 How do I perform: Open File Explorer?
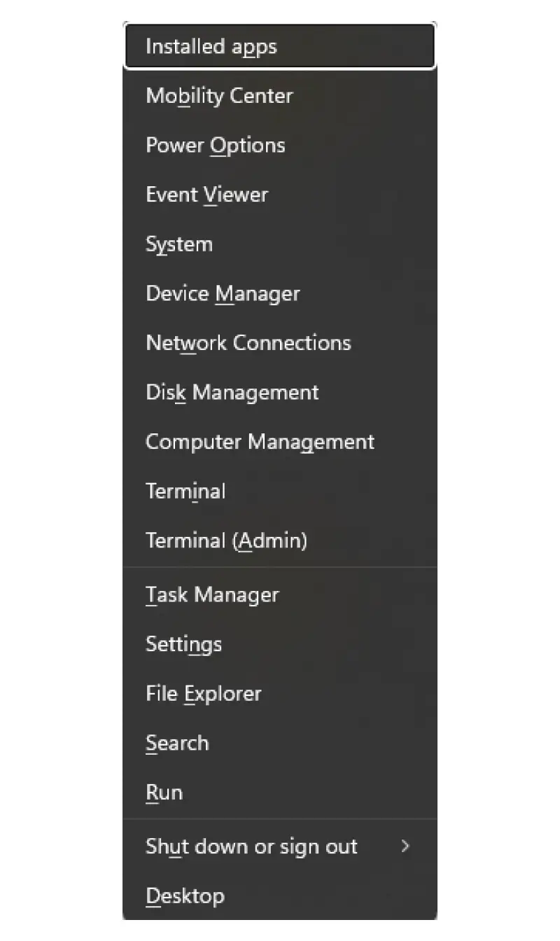[203, 693]
